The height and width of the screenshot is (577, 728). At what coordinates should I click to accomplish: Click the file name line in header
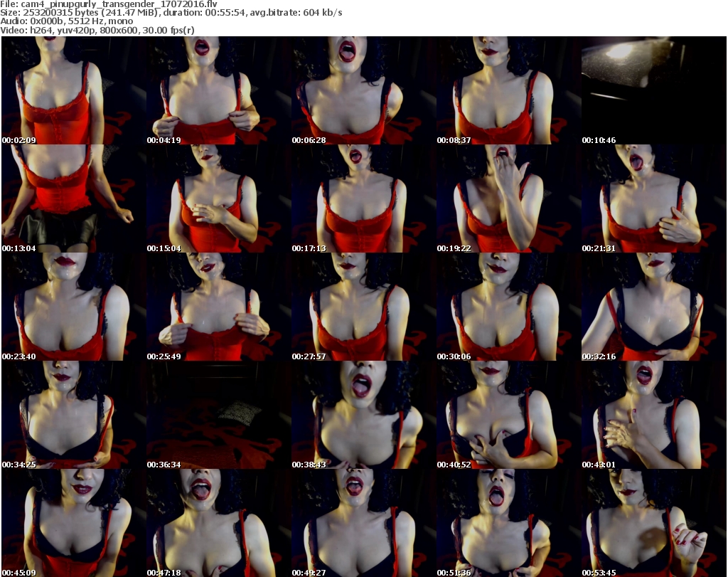pos(109,4)
